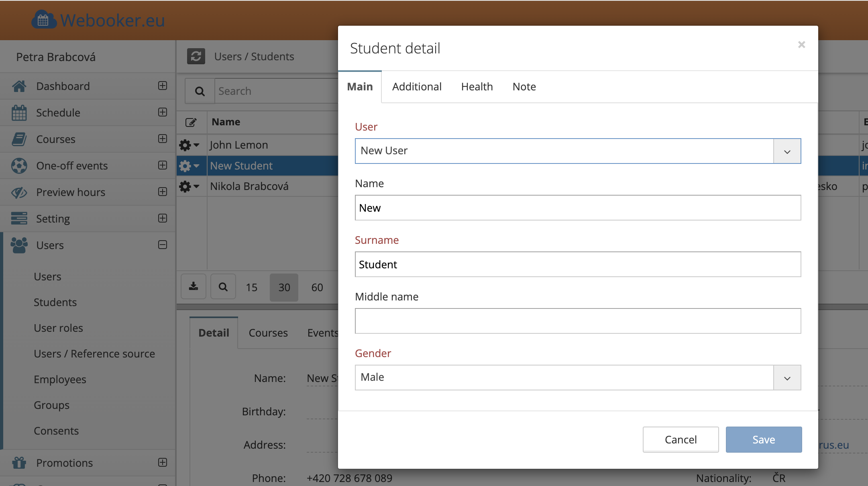Click the edit column icon in table header
Screen dimensions: 868x486
(191, 122)
